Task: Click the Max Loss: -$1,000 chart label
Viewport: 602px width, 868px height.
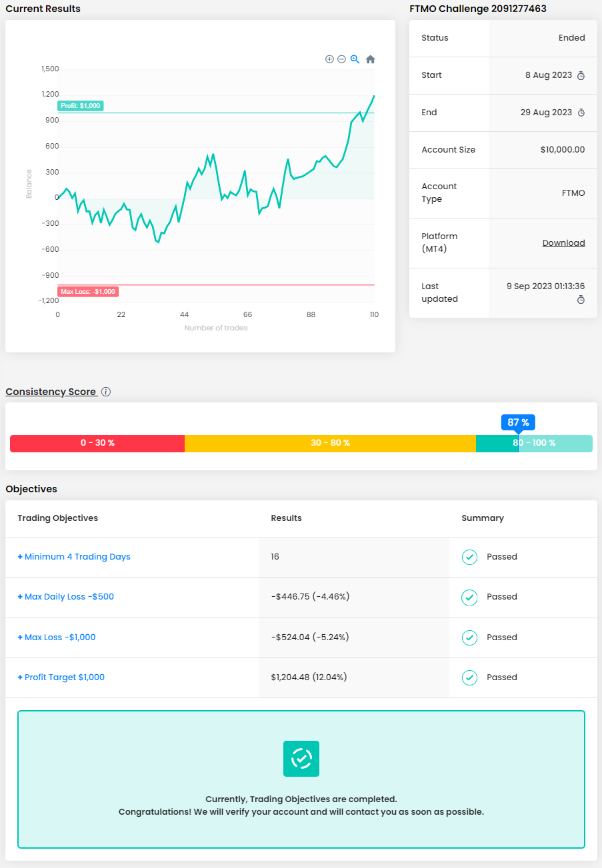Action: [88, 291]
